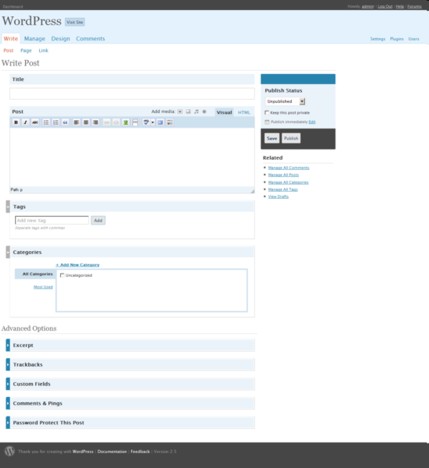Align text left in the editor
Screen dimensions: 429x468
tap(76, 123)
